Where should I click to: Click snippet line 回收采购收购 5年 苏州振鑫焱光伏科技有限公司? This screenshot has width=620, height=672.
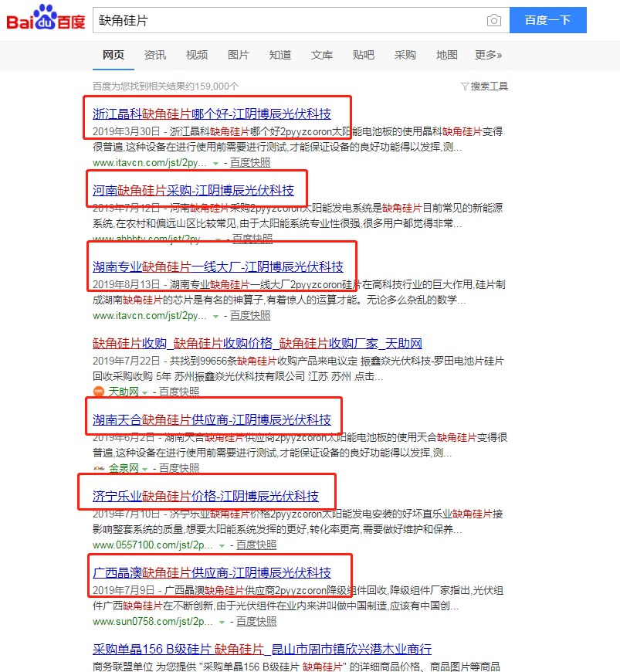pyautogui.click(x=238, y=376)
